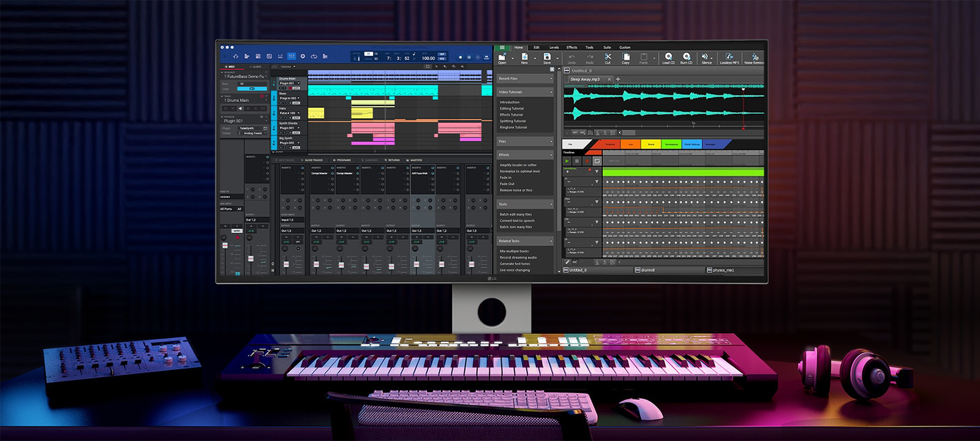Open the Editing Tutorial link
Viewport: 980px width, 441px height.
pyautogui.click(x=511, y=108)
